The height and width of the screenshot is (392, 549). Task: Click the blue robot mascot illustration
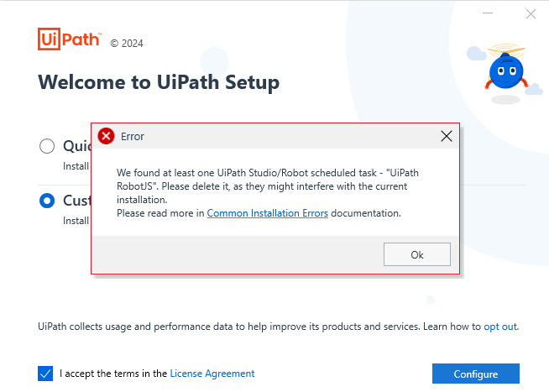coord(506,71)
